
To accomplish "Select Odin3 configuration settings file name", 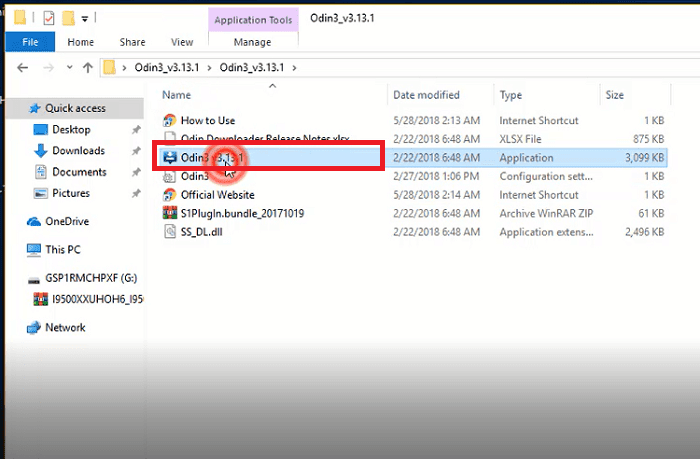I will (x=195, y=176).
